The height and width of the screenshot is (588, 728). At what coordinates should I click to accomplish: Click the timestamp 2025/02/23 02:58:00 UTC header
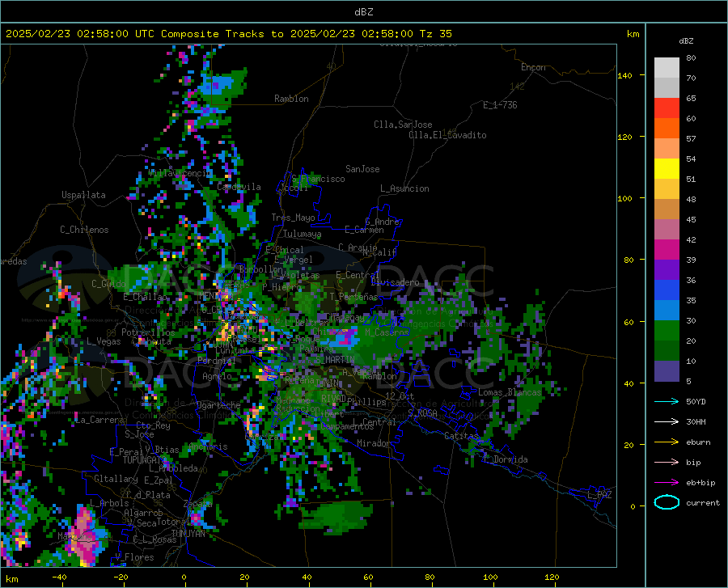(x=80, y=34)
